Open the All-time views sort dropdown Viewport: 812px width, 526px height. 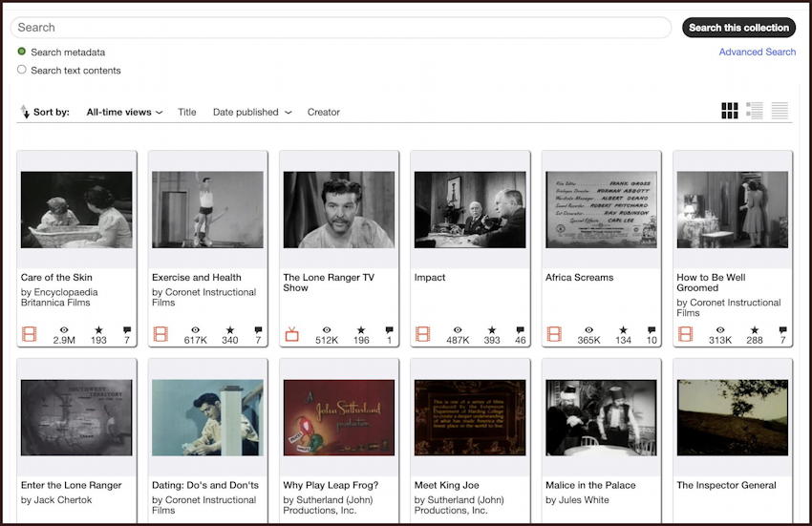124,112
